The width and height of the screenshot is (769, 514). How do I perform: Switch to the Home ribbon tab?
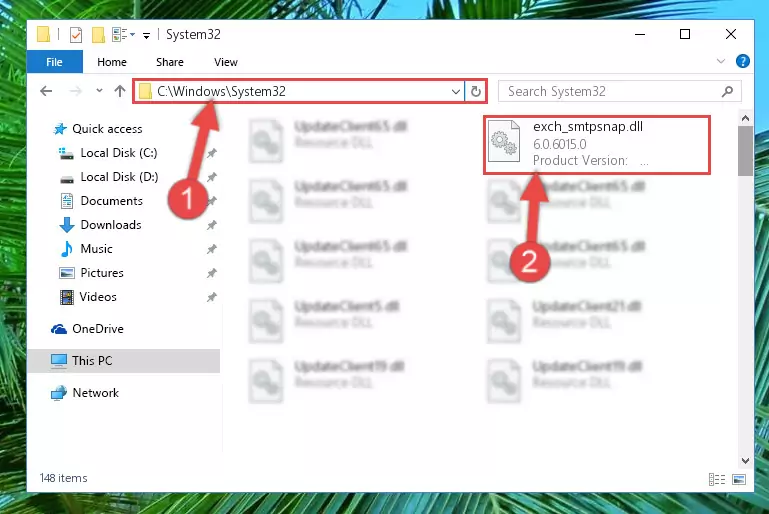(x=112, y=62)
